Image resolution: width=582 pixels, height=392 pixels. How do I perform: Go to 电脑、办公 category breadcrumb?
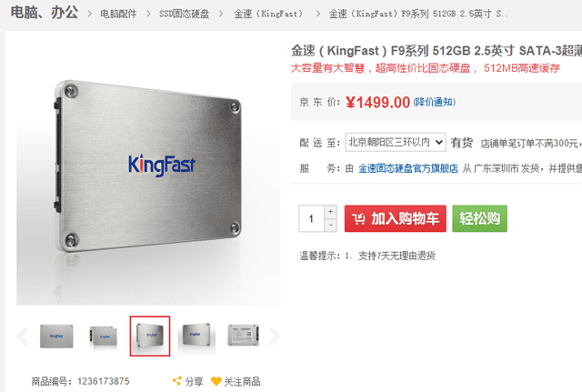tap(45, 13)
